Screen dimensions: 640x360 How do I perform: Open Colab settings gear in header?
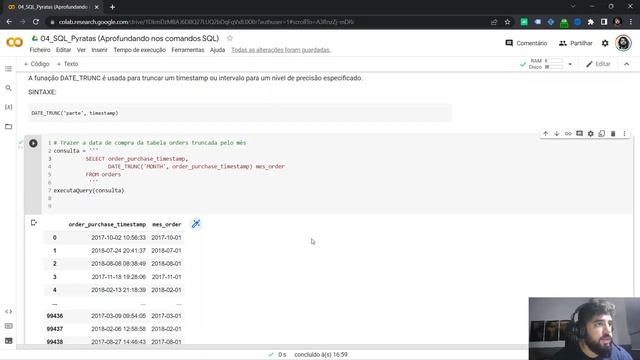[x=605, y=43]
